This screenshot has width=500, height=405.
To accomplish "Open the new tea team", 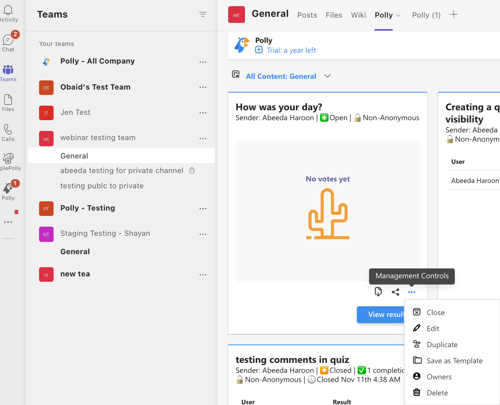I will click(x=75, y=274).
